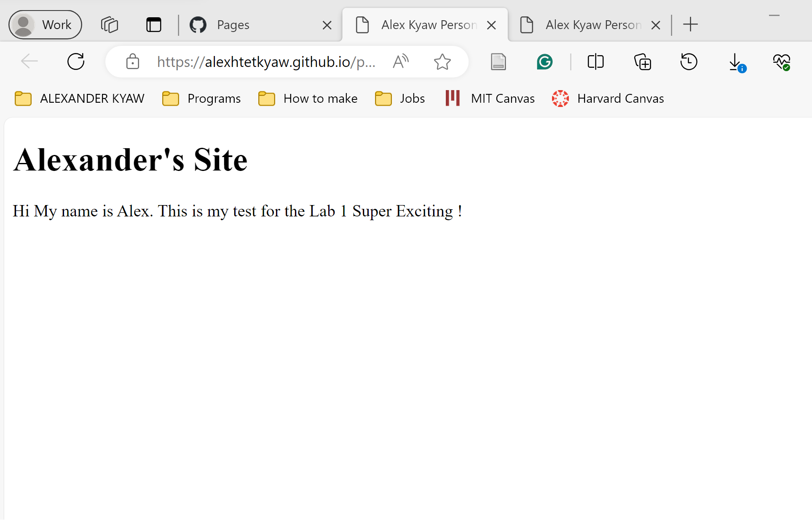Open the MIT Canvas bookmark

(490, 99)
